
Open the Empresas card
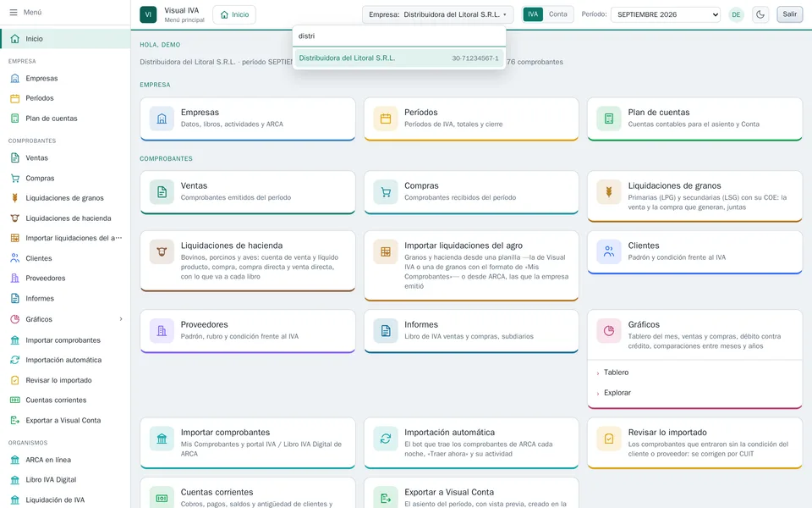[248, 119]
